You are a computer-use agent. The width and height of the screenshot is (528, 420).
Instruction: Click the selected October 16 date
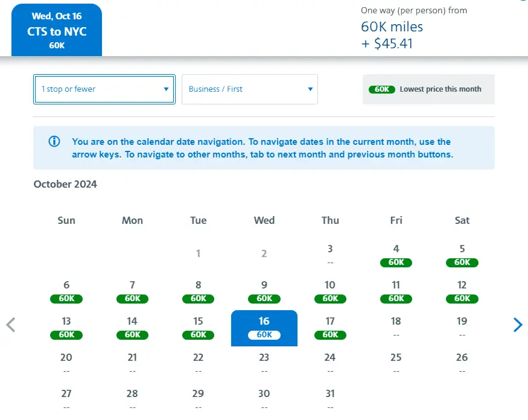tap(264, 327)
